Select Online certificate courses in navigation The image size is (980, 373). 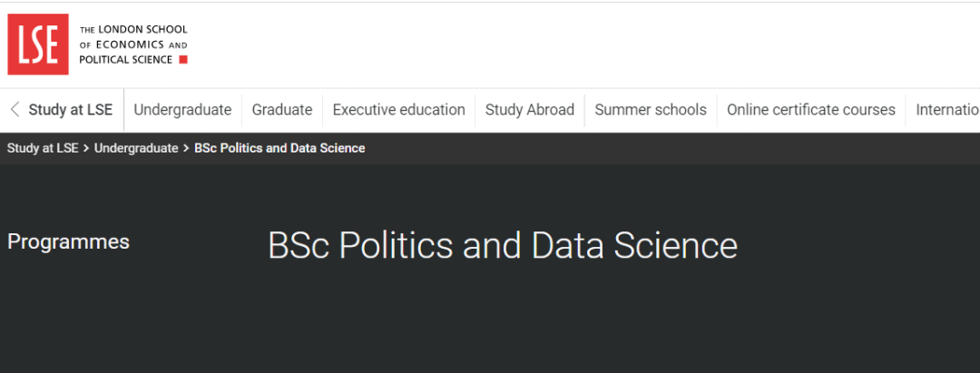click(811, 110)
